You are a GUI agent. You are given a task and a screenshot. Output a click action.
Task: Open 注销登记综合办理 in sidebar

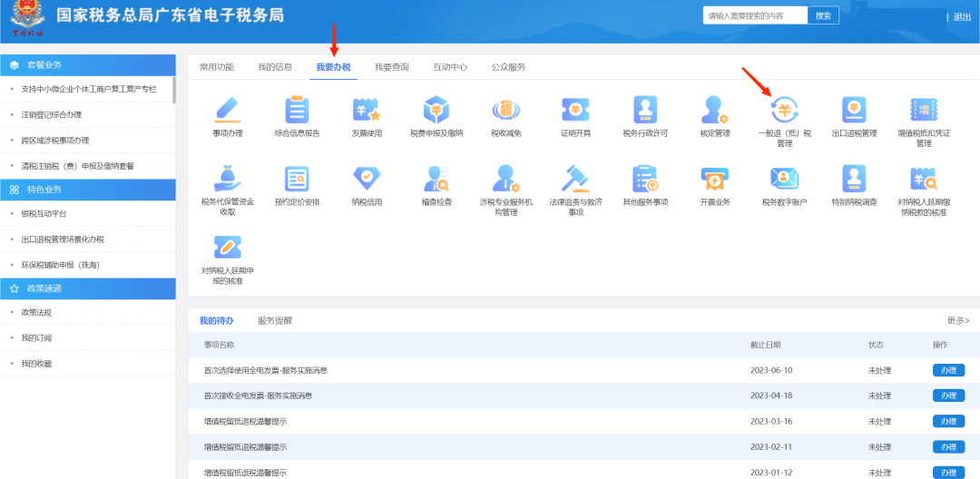pyautogui.click(x=51, y=115)
